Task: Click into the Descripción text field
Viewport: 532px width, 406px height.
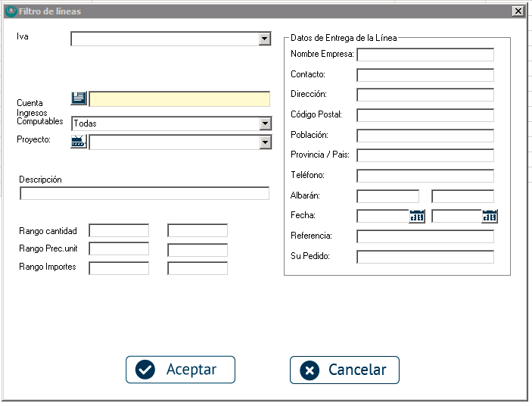Action: 144,193
